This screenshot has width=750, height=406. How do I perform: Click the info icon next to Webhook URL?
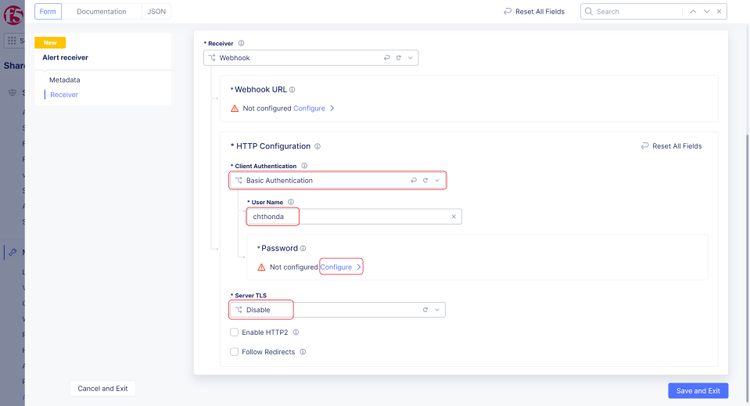pos(292,90)
